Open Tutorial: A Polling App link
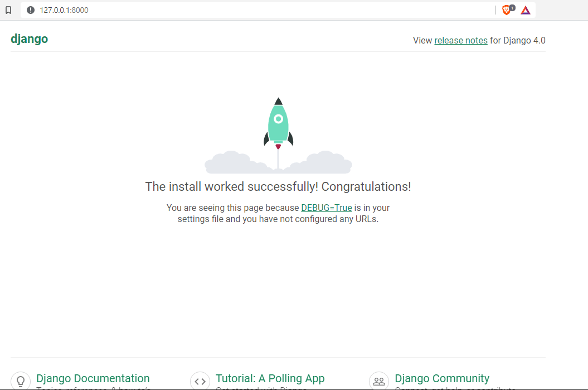588x390 pixels. click(x=270, y=378)
